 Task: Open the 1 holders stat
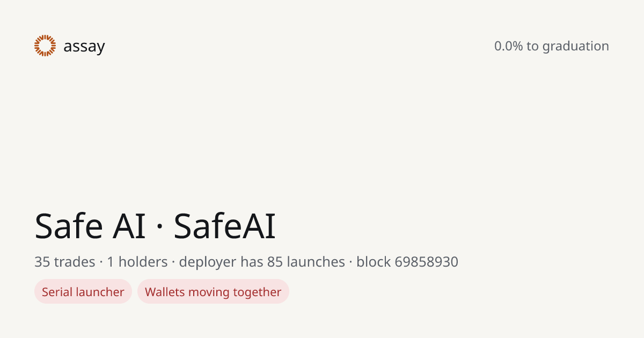tap(137, 262)
